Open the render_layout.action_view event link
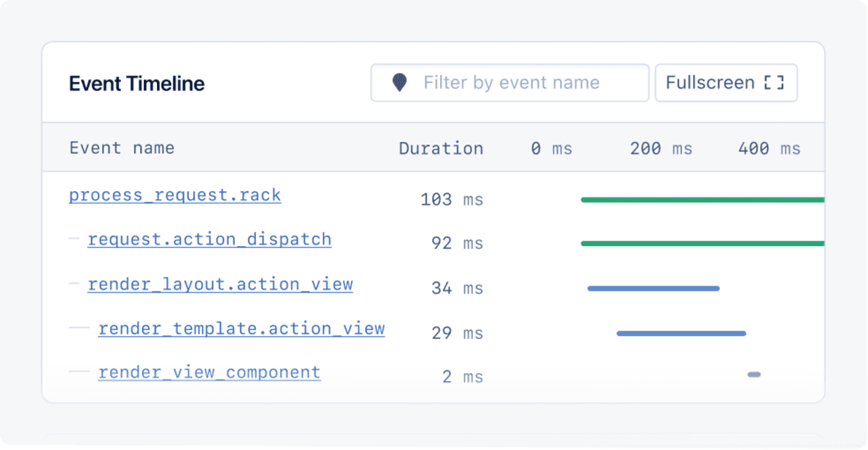Viewport: 868px width, 450px height. (220, 284)
